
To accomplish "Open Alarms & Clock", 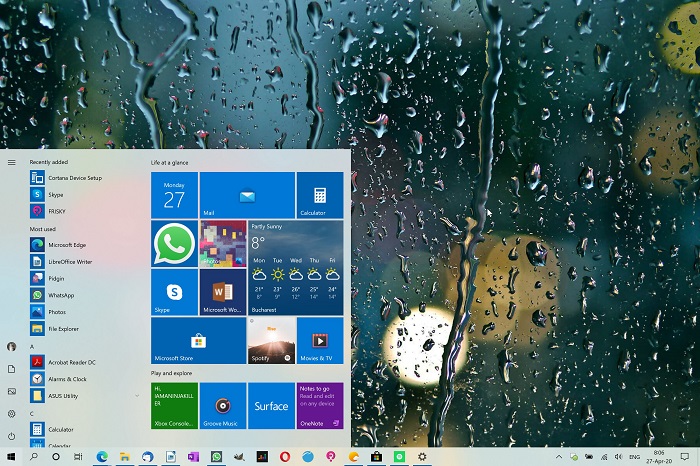I will click(x=85, y=379).
